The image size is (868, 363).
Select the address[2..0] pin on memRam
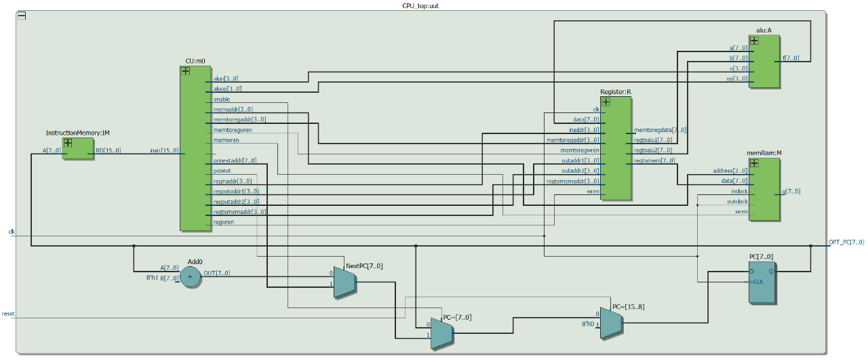coord(730,171)
